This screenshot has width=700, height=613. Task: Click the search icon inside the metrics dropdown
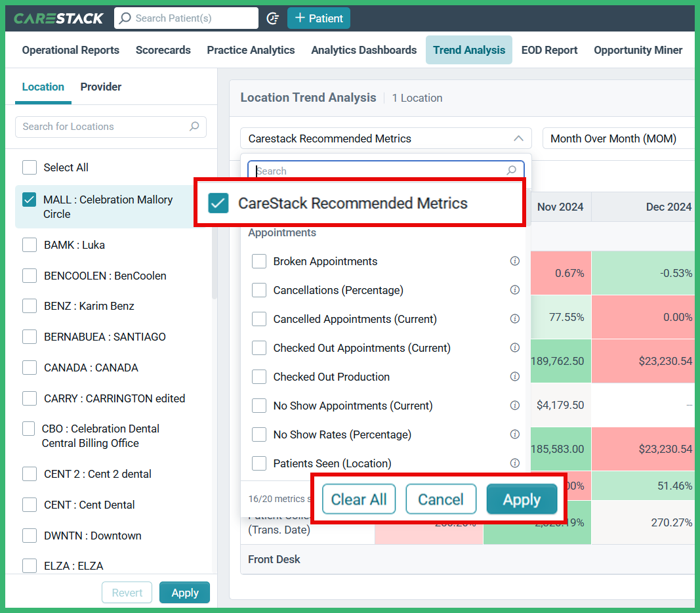coord(511,171)
